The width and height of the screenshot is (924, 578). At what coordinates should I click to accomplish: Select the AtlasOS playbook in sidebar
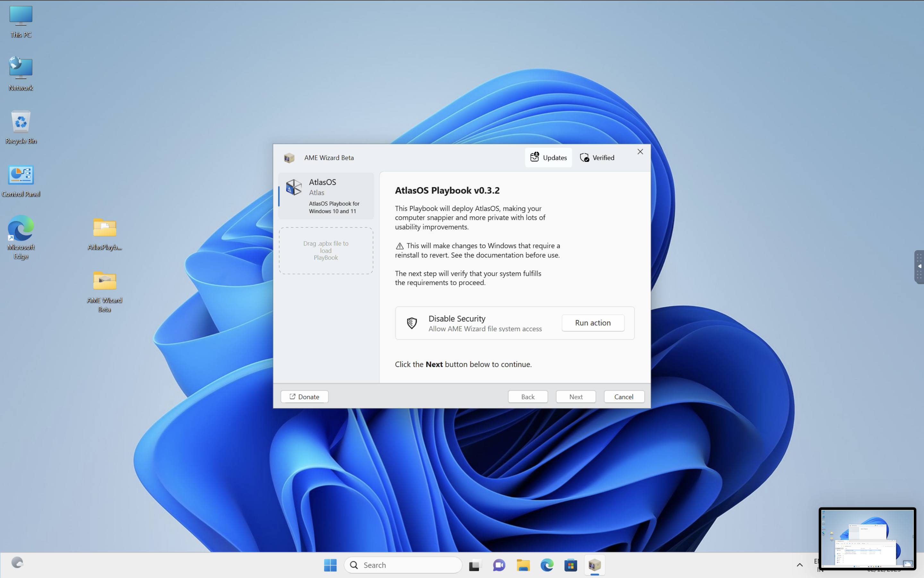[x=326, y=196]
